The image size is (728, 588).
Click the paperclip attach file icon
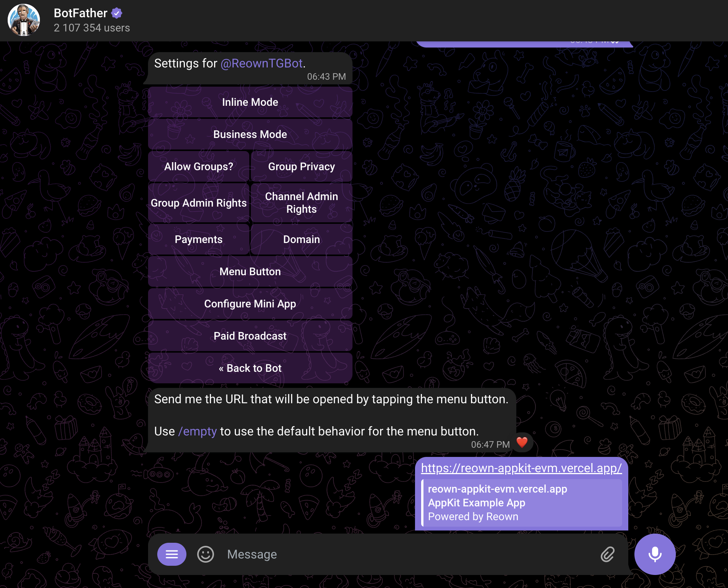[608, 554]
